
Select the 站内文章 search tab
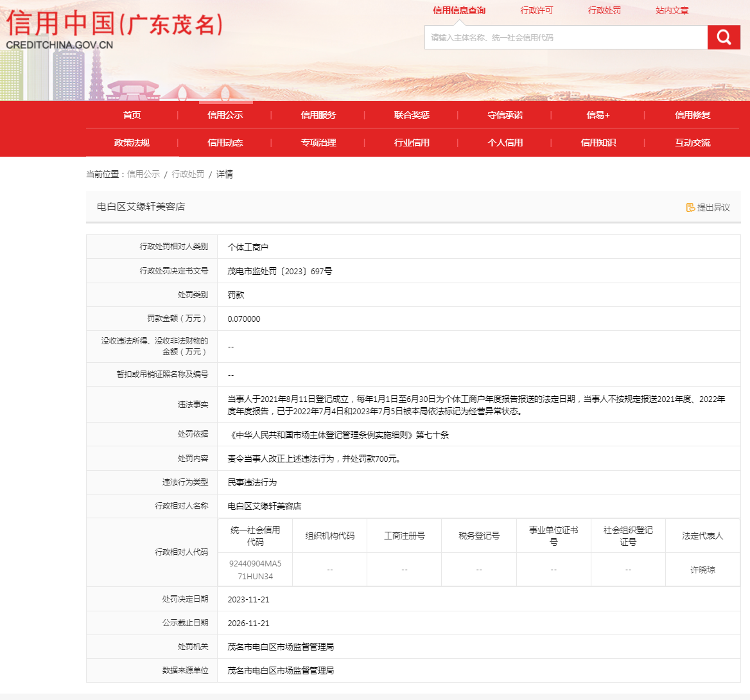(672, 10)
